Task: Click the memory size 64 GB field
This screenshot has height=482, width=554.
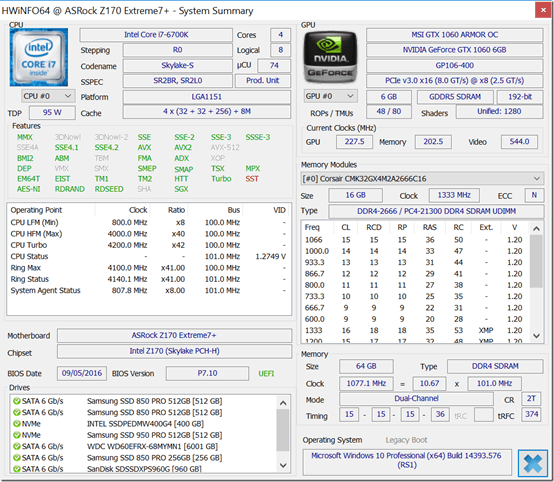Action: (366, 366)
